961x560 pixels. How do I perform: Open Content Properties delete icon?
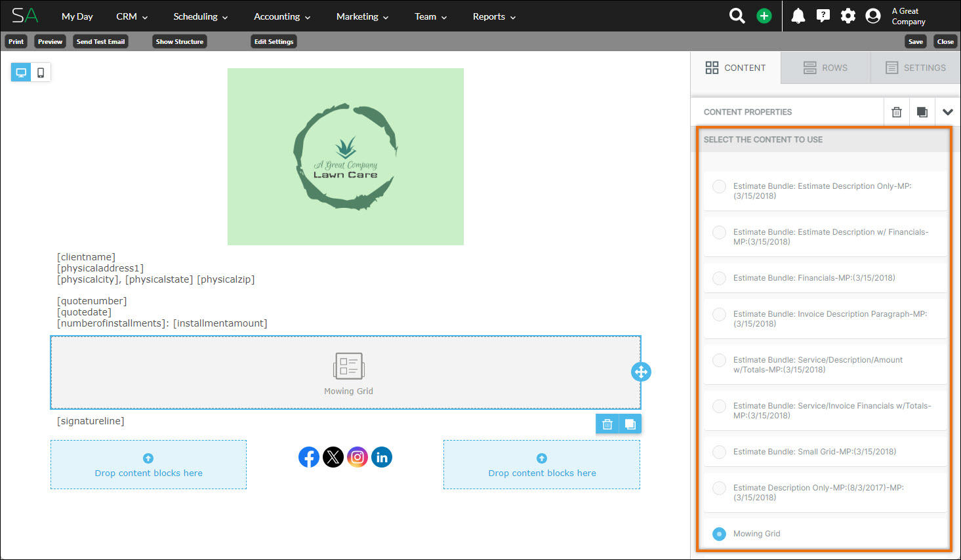896,111
